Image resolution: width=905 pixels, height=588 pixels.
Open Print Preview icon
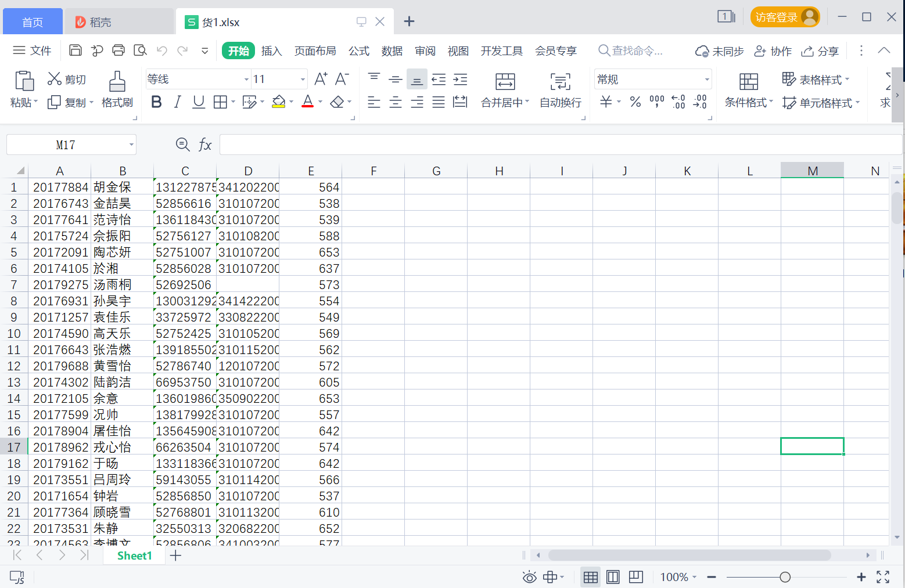(140, 50)
